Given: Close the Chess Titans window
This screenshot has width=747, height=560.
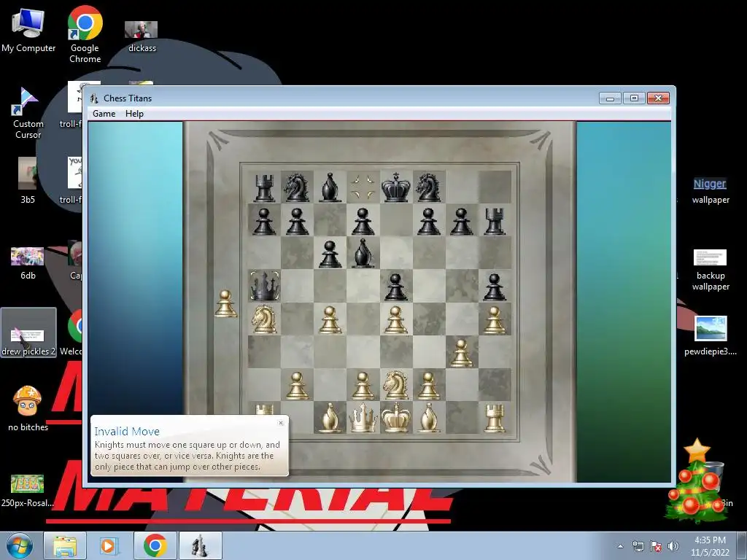Looking at the screenshot, I should pyautogui.click(x=659, y=98).
